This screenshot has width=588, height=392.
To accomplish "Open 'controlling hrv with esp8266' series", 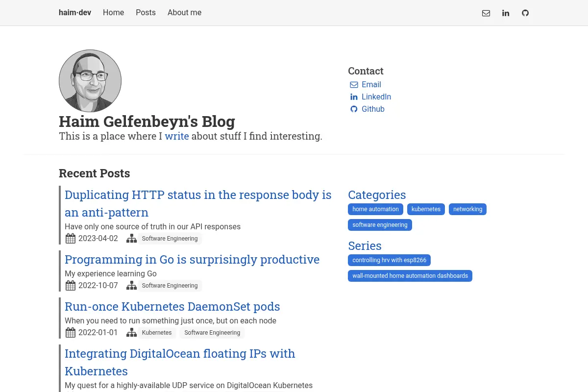I will (389, 260).
